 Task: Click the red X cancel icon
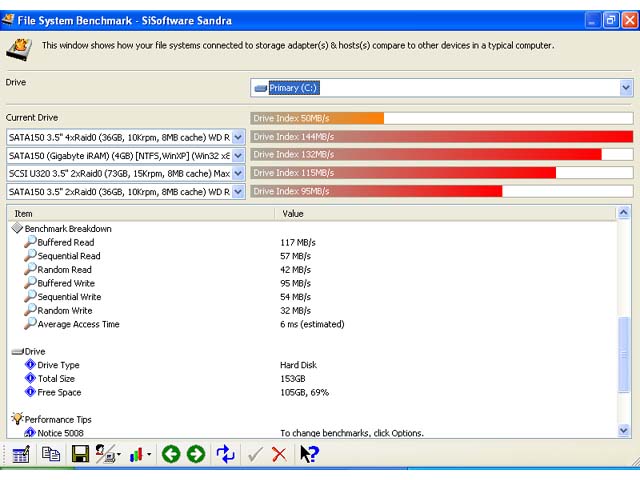pos(279,455)
